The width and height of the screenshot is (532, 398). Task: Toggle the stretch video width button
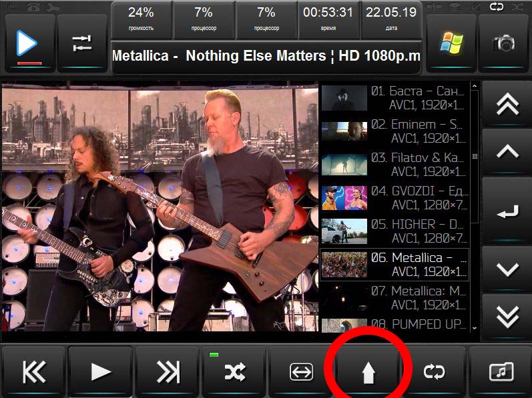pos(301,372)
